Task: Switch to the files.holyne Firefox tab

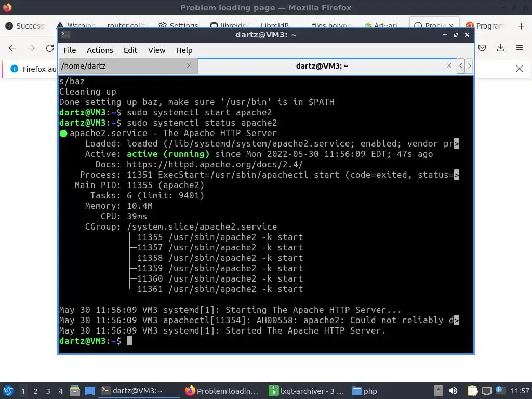Action: coord(331,26)
